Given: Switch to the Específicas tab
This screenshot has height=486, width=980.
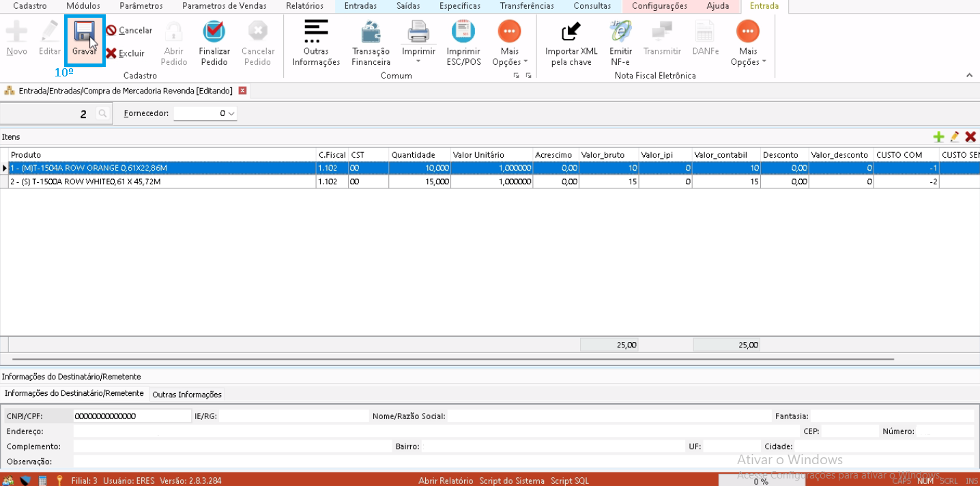Looking at the screenshot, I should (x=460, y=5).
